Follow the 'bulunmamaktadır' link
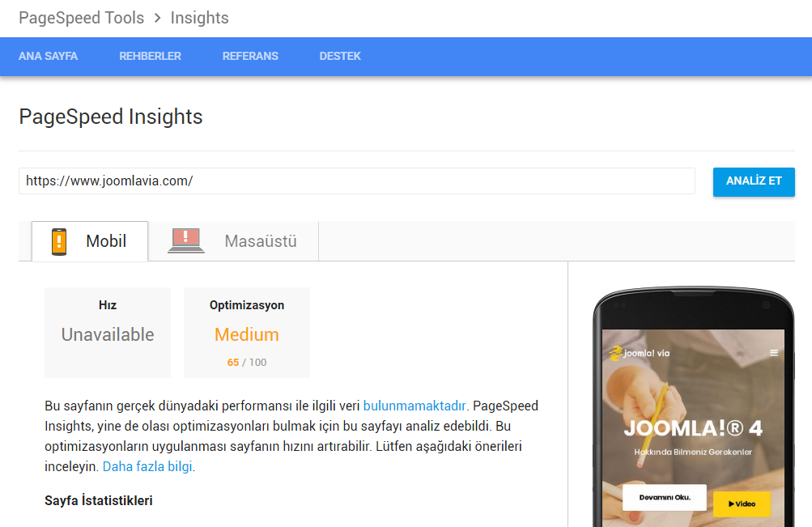 click(415, 406)
